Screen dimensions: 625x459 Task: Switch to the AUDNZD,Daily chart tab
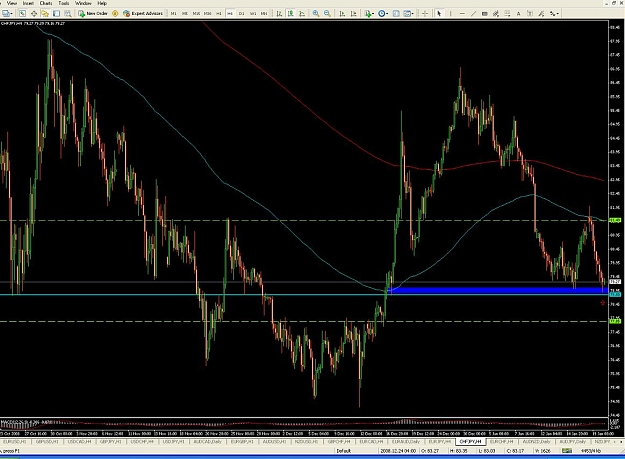536,442
